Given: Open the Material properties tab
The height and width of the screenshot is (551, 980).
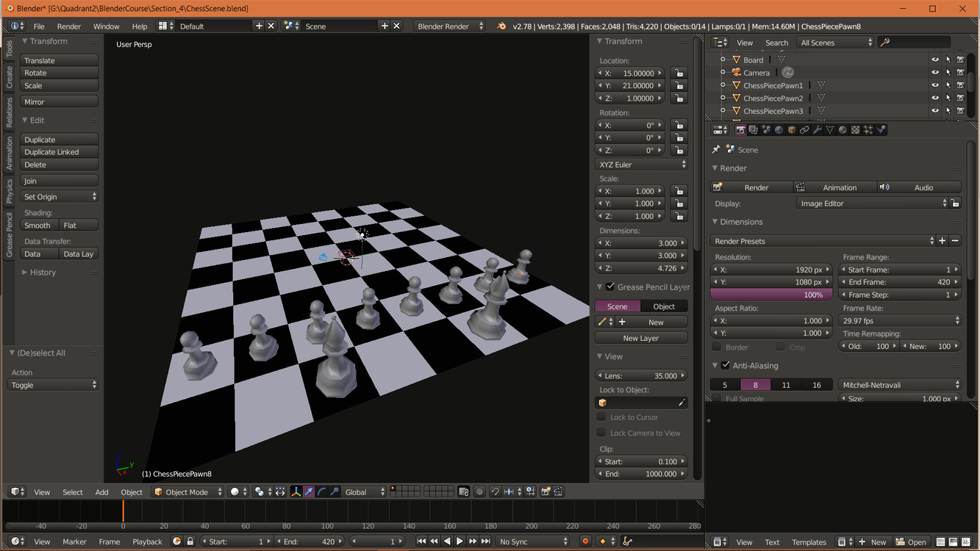Looking at the screenshot, I should coord(843,130).
